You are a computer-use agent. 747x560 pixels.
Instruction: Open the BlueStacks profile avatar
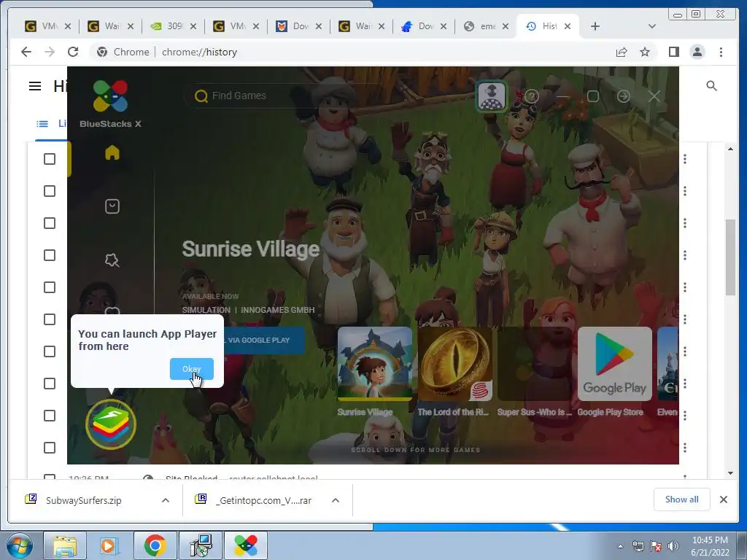492,96
